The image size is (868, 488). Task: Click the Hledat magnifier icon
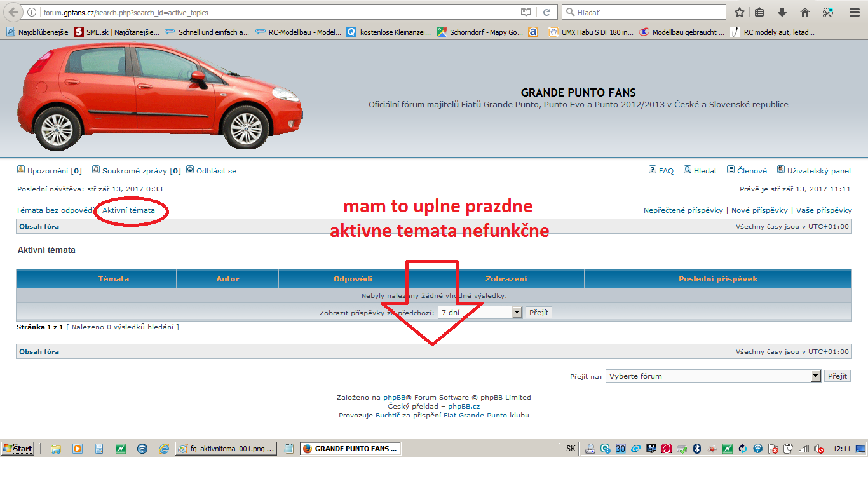pyautogui.click(x=688, y=170)
